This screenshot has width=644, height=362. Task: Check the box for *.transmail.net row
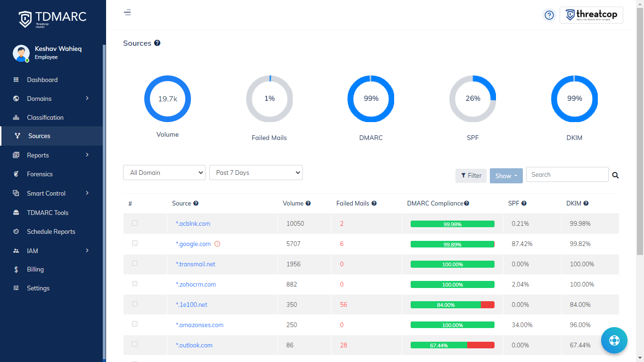(x=135, y=263)
